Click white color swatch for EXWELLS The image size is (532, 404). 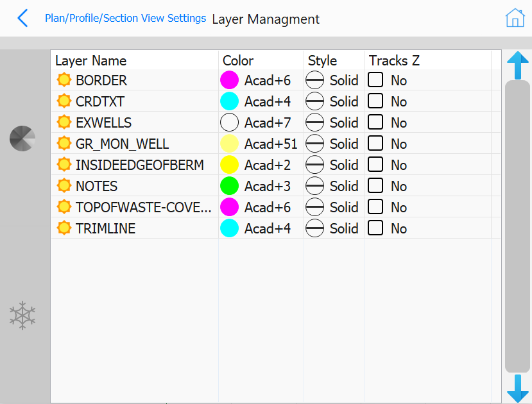click(229, 122)
